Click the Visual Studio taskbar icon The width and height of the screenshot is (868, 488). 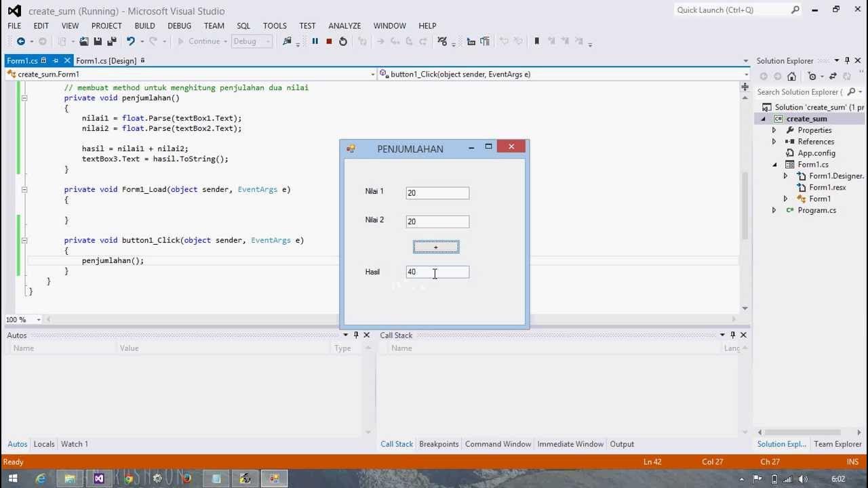pyautogui.click(x=99, y=479)
